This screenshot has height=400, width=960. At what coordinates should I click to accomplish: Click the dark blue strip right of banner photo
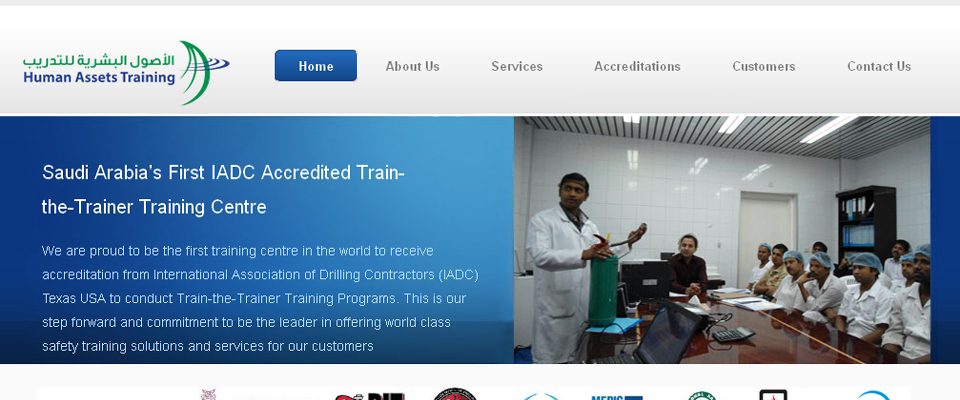click(x=945, y=240)
